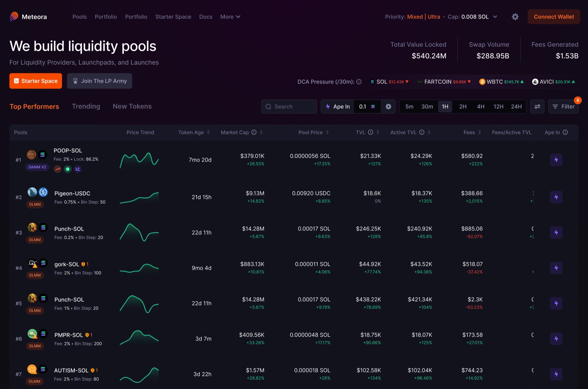Open the settings gear beside Connect Wallet

pyautogui.click(x=515, y=17)
